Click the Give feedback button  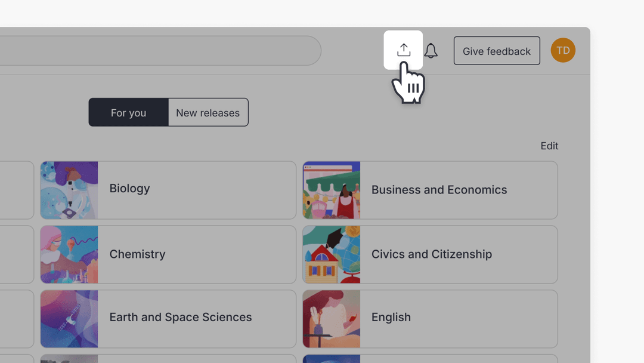[x=497, y=51]
